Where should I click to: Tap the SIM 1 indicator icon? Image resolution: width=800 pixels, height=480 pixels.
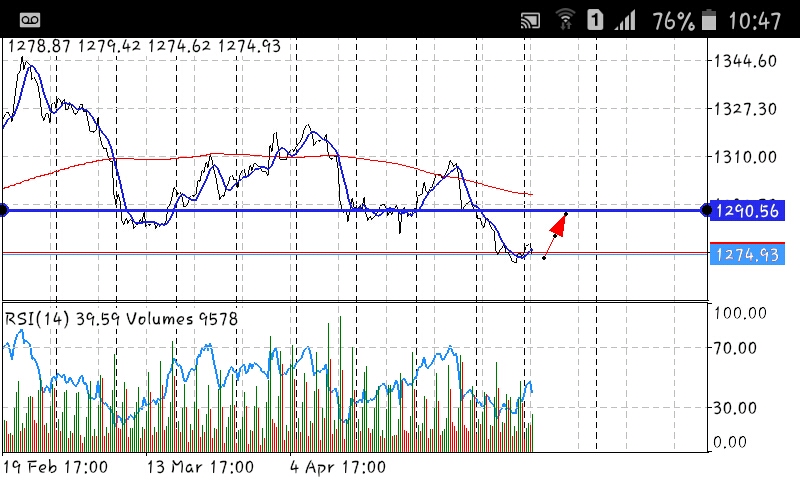(x=595, y=20)
